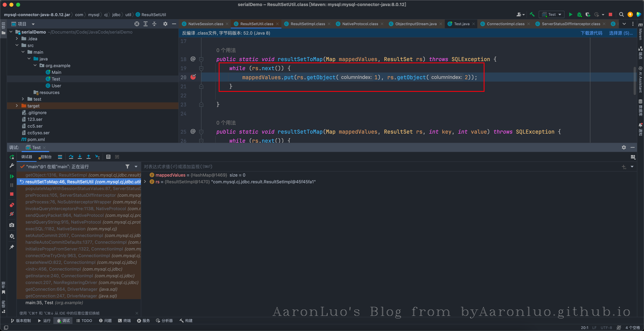Resume the program in debug sidebar
The width and height of the screenshot is (644, 331).
point(12,176)
